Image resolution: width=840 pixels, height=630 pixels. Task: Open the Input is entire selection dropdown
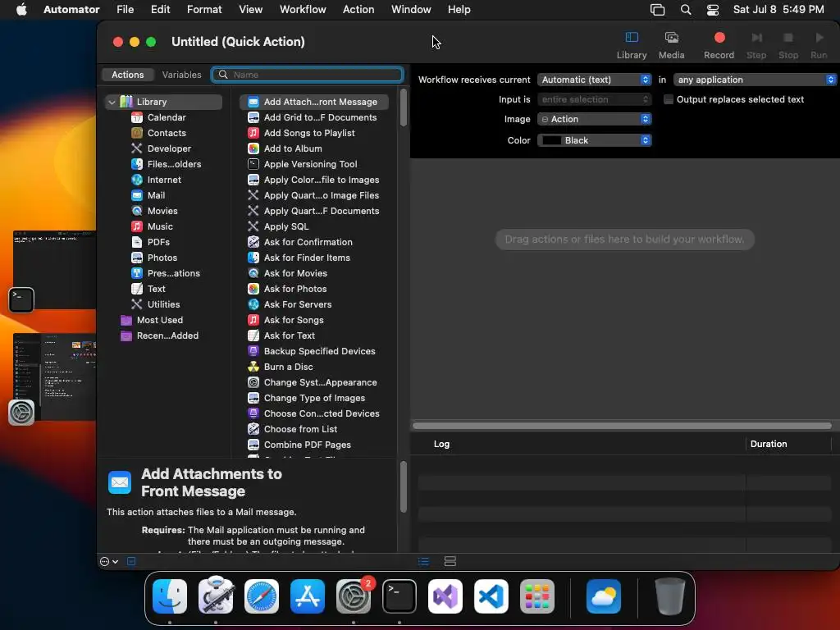coord(594,99)
